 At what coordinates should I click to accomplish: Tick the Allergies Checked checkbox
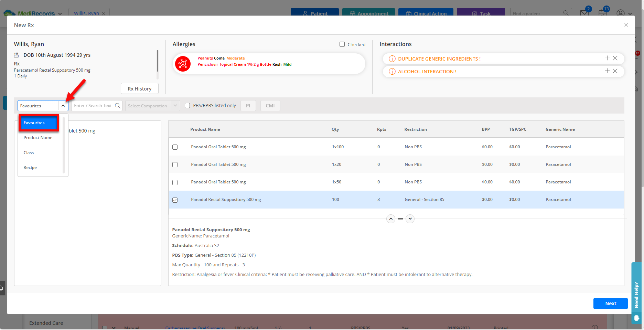coord(342,44)
